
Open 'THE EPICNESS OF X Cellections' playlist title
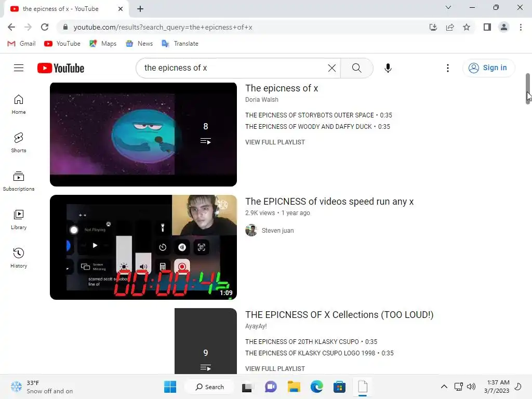pos(339,315)
